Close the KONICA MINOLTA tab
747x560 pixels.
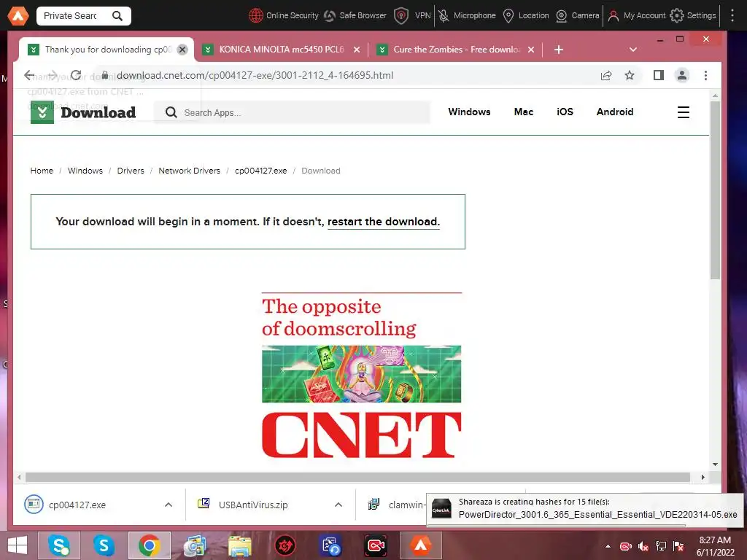coord(357,50)
